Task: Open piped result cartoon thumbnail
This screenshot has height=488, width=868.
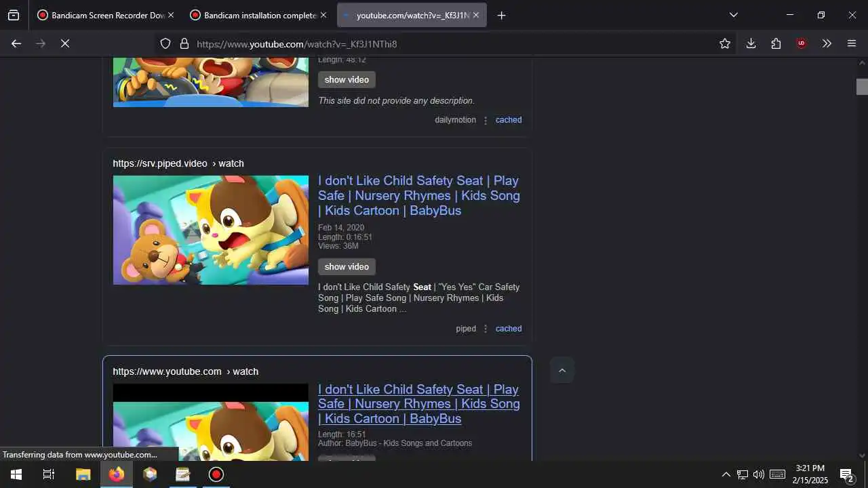Action: click(x=211, y=230)
